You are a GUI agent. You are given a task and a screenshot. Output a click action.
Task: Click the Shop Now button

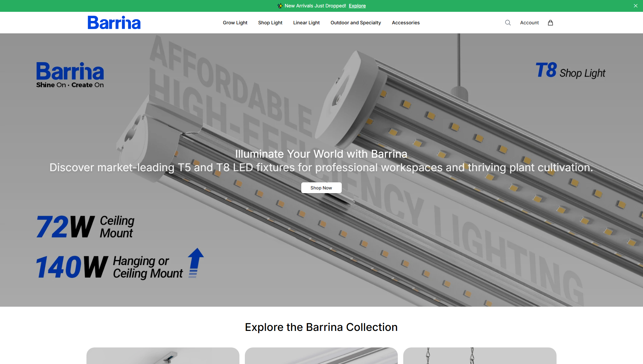[321, 188]
